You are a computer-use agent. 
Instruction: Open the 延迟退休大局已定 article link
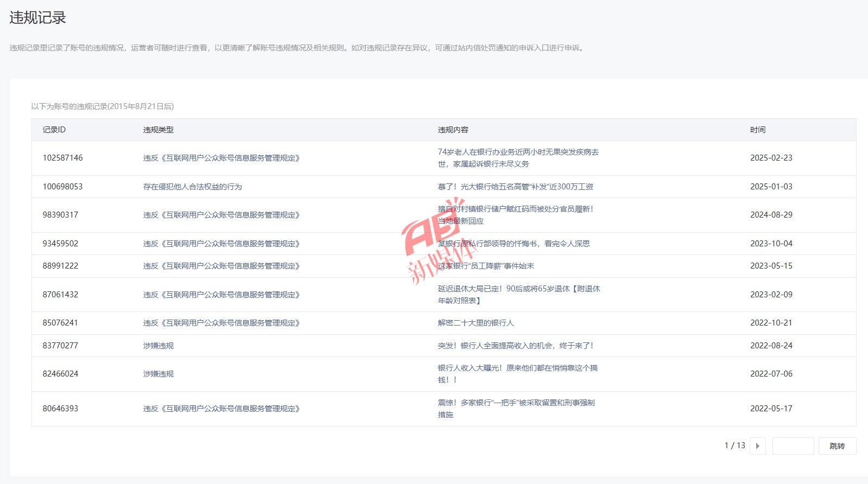click(x=518, y=295)
